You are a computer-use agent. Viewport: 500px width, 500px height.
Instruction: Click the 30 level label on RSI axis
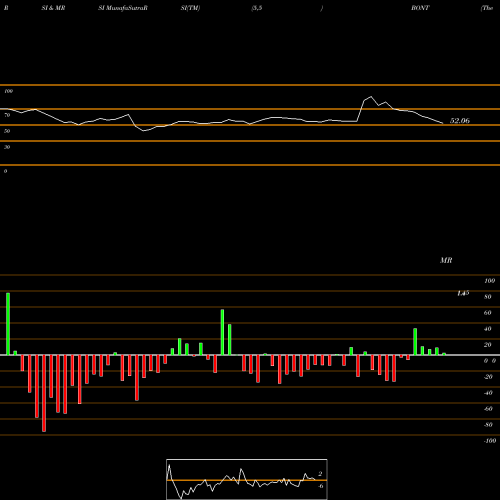[x=7, y=147]
